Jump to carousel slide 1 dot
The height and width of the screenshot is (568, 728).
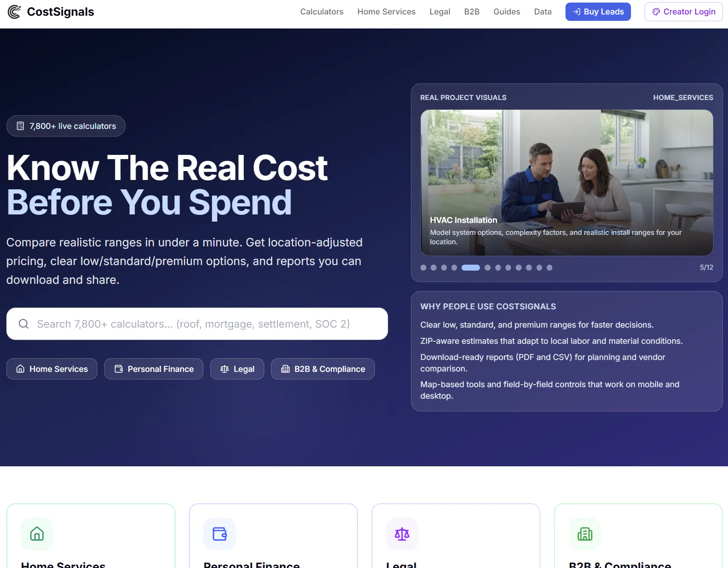(423, 268)
